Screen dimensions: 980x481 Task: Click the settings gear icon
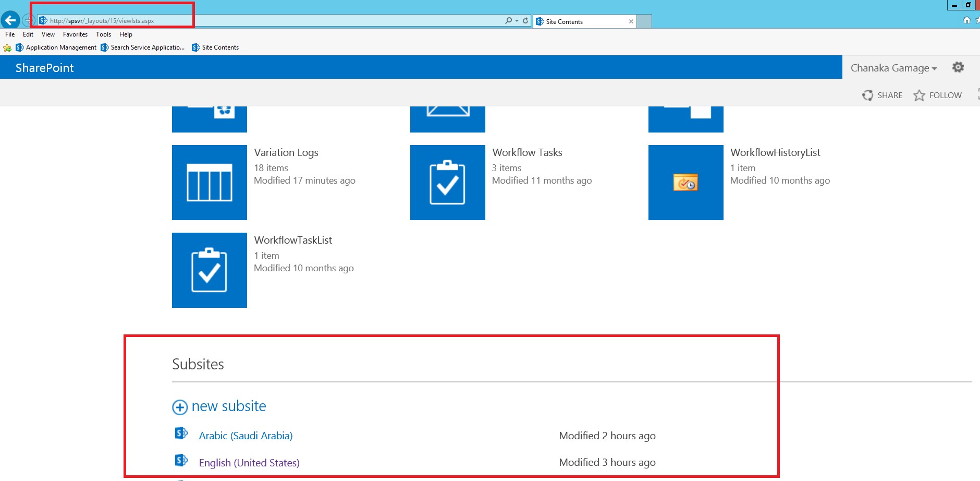(x=958, y=67)
